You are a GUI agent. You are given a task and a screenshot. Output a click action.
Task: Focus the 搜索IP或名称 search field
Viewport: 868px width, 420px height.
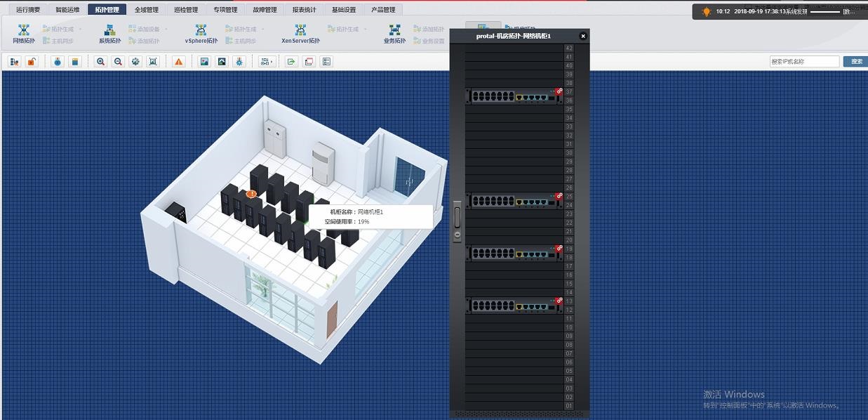tap(804, 62)
